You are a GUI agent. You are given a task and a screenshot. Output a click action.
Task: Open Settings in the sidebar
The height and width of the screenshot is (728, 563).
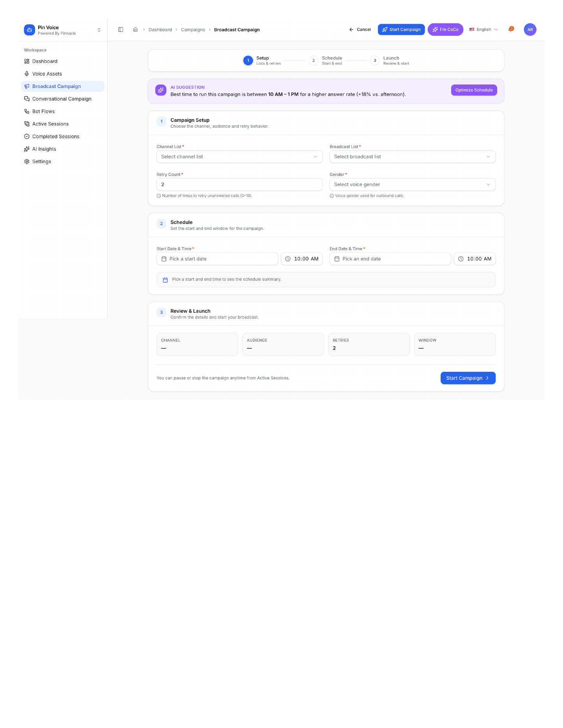coord(63,162)
